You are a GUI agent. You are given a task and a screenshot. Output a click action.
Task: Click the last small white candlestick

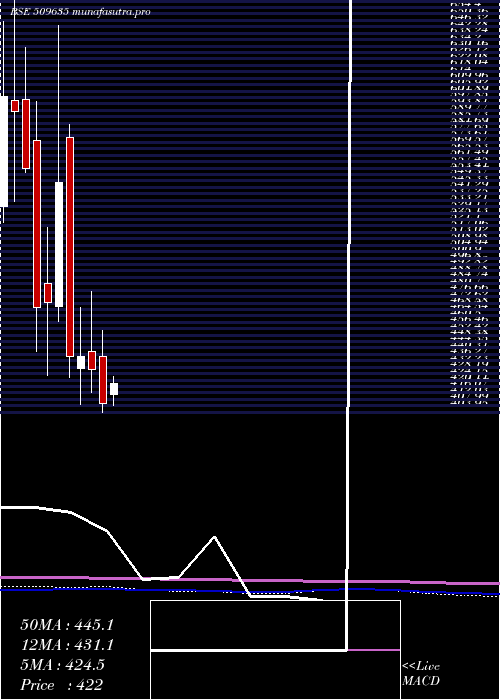(114, 389)
